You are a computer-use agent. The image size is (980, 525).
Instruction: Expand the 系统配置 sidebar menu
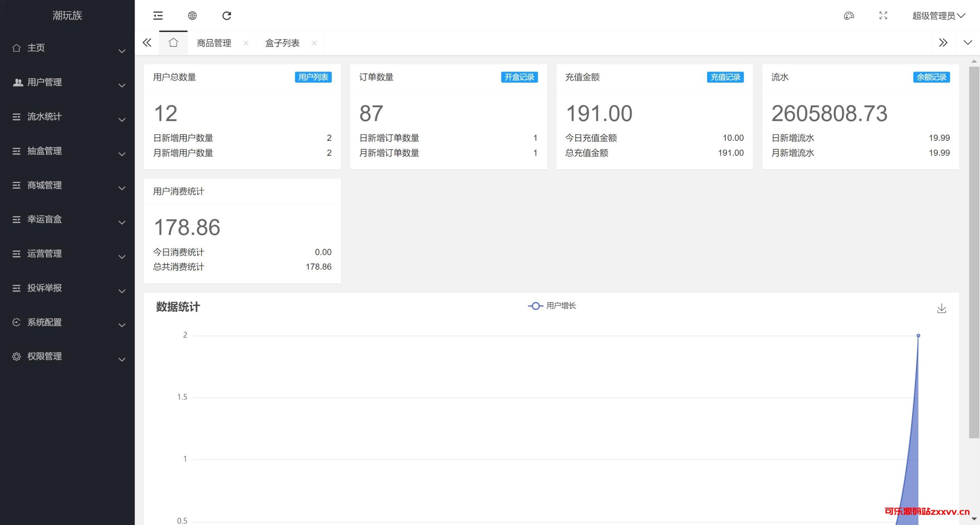tap(67, 322)
